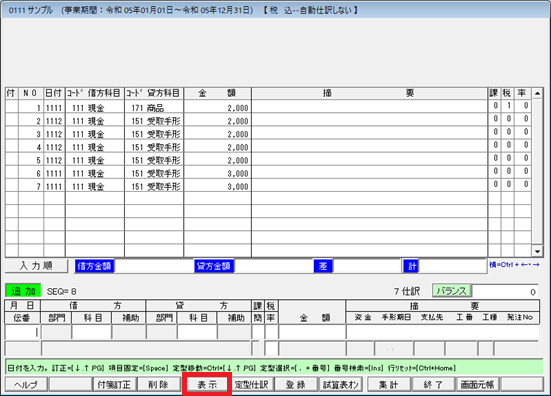Click the 7 仕訳 count text
Screen dimensions: 551x396
tap(407, 291)
